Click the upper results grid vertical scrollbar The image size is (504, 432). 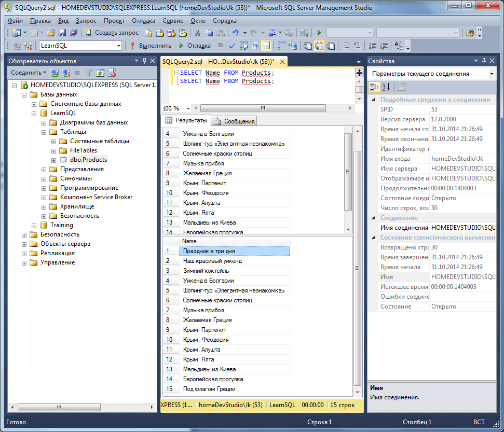pos(348,172)
